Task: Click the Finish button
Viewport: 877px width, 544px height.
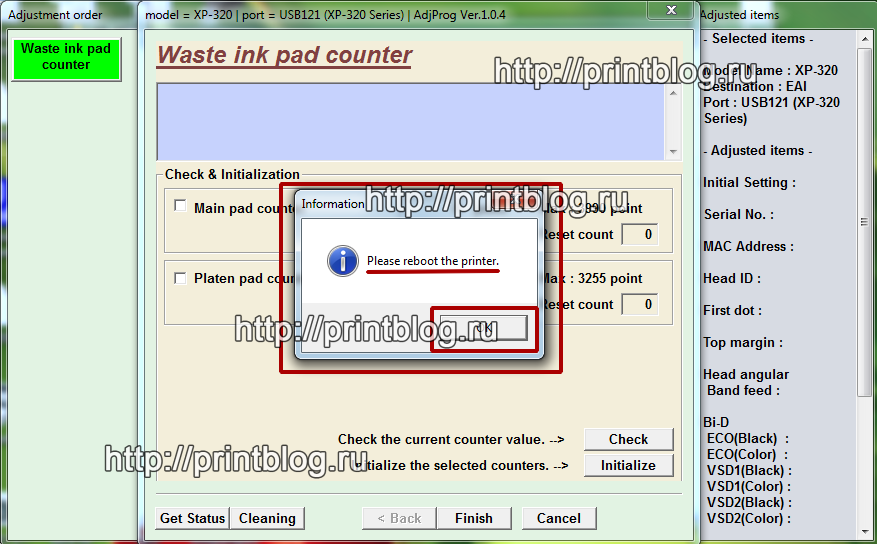Action: tap(473, 518)
